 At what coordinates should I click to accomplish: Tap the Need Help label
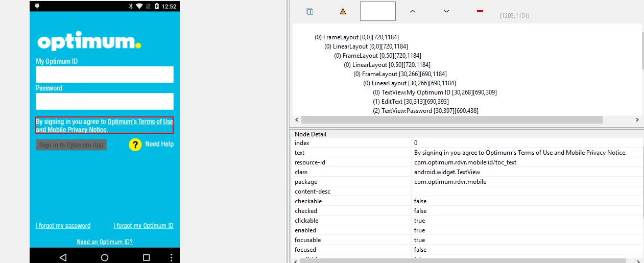(159, 144)
